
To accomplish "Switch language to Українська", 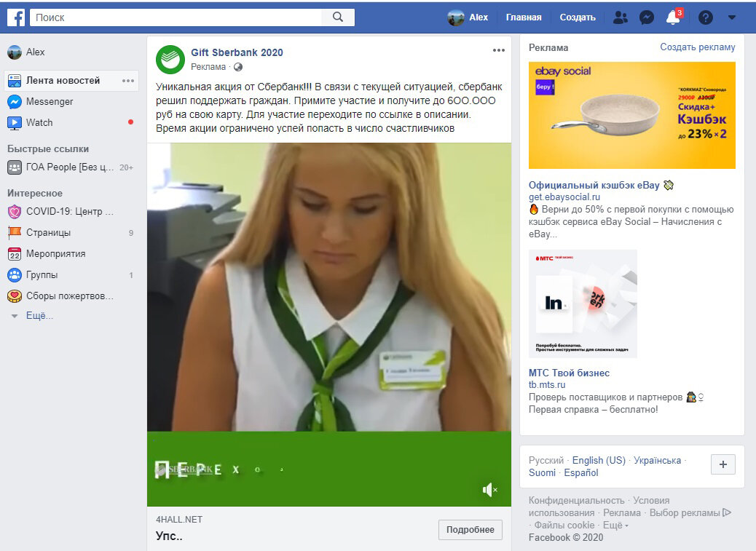I will pos(657,461).
